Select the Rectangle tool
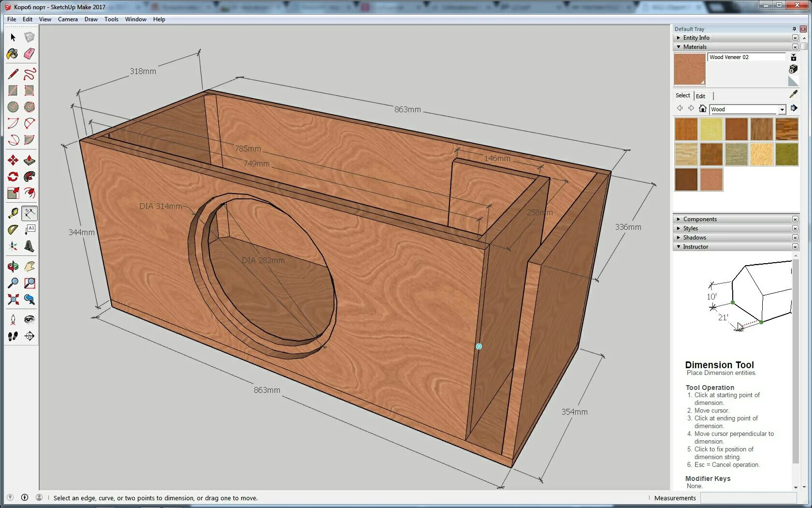Image resolution: width=812 pixels, height=508 pixels. 13,90
